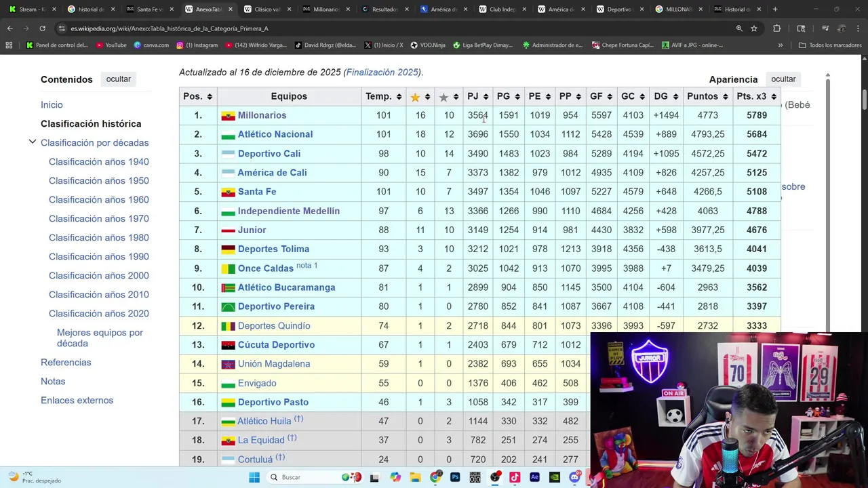Open the Junior team link
Screen dimensions: 868x488
(252, 230)
